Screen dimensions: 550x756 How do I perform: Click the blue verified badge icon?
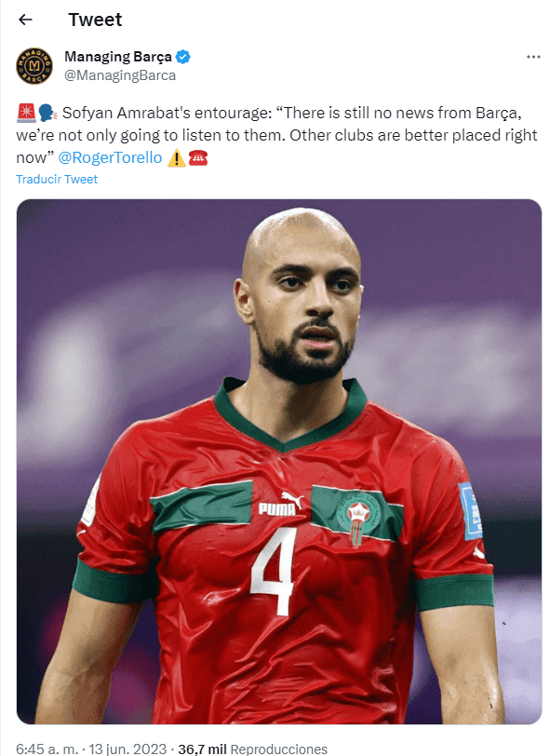[182, 57]
